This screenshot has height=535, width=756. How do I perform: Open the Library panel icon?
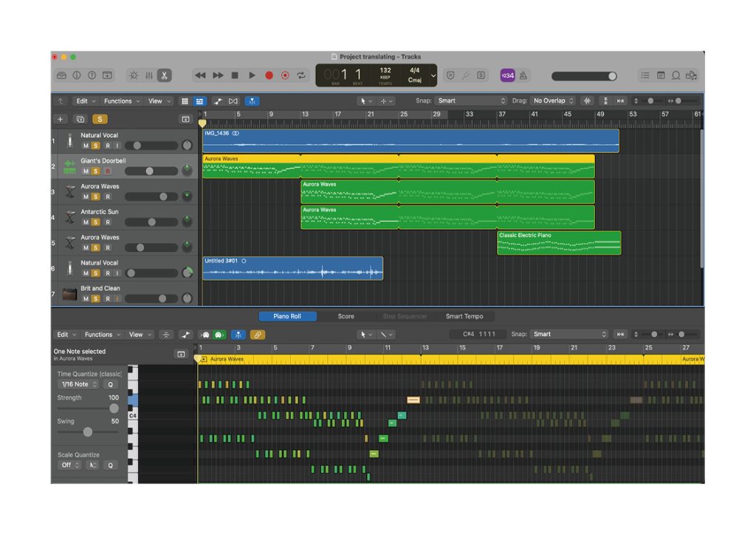[62, 75]
